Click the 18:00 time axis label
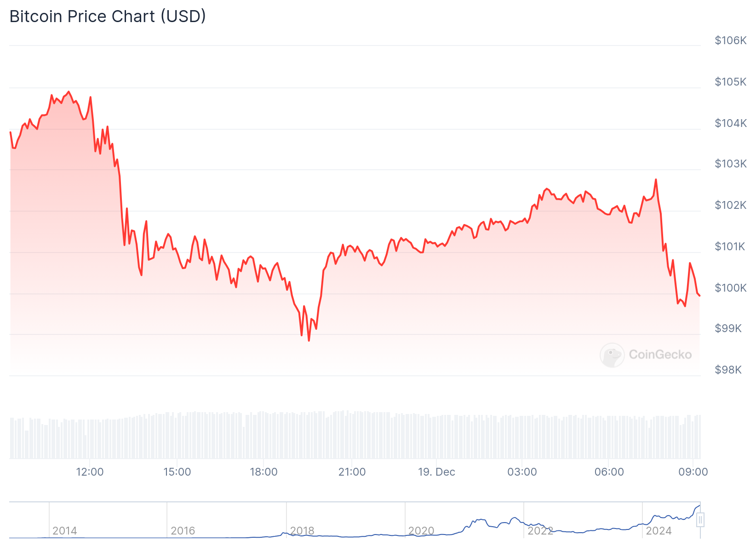Image resolution: width=756 pixels, height=552 pixels. [263, 472]
